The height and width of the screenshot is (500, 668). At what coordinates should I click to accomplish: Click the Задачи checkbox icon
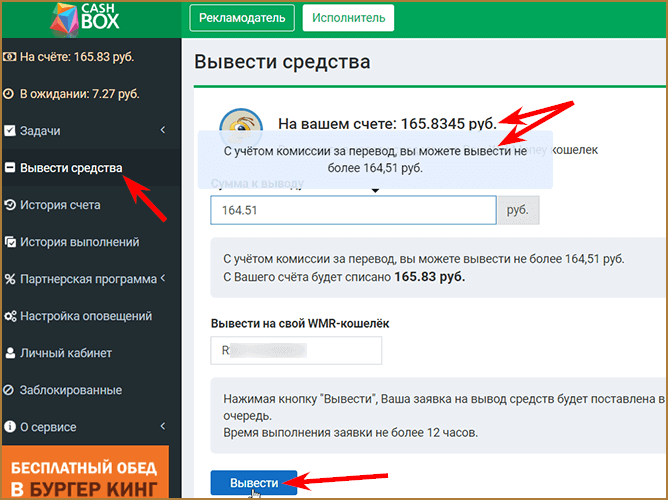[10, 131]
